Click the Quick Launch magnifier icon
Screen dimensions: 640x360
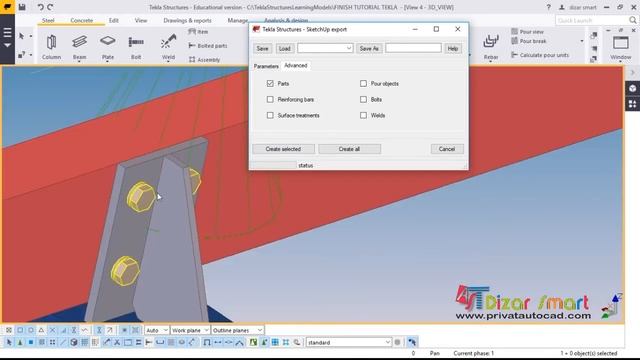[x=632, y=20]
